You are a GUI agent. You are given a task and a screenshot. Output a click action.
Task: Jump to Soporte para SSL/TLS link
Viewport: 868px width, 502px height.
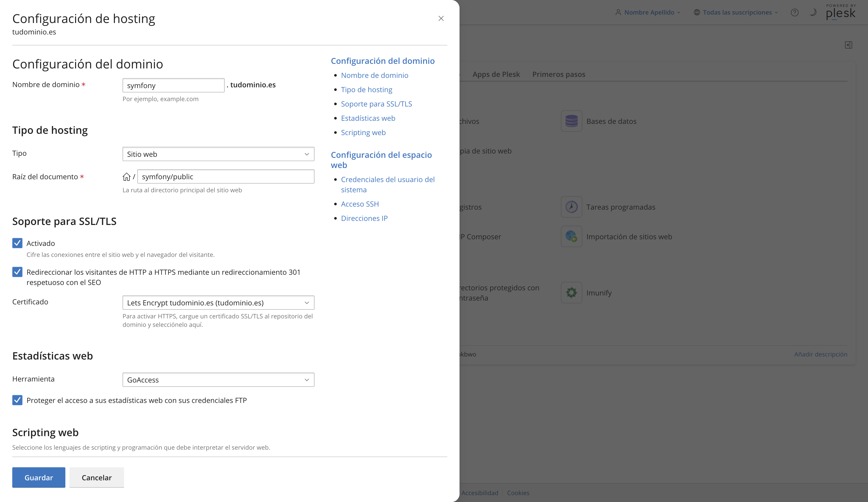pos(377,104)
